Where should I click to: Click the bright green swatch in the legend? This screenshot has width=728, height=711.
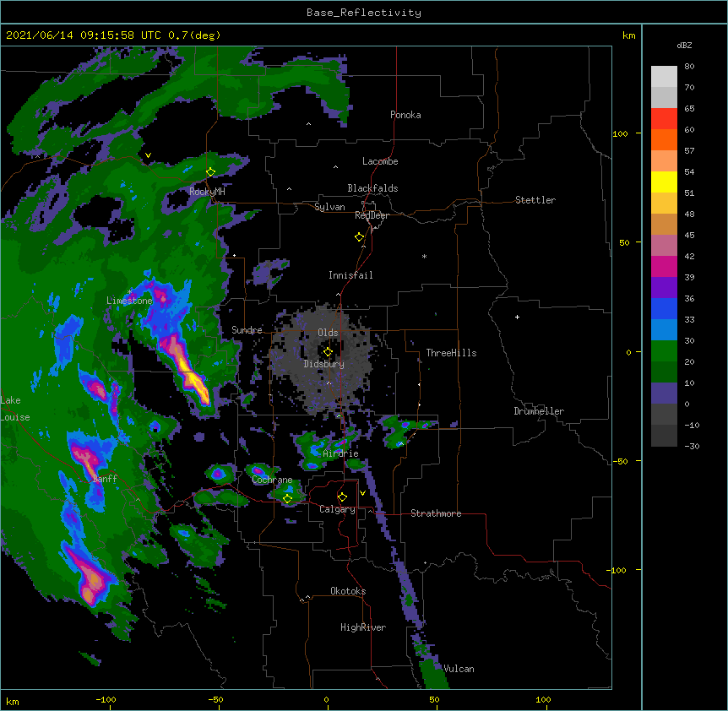point(664,351)
